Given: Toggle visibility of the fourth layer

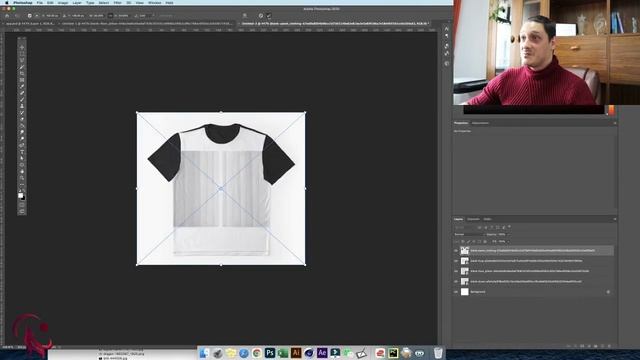Looking at the screenshot, I should [x=456, y=282].
